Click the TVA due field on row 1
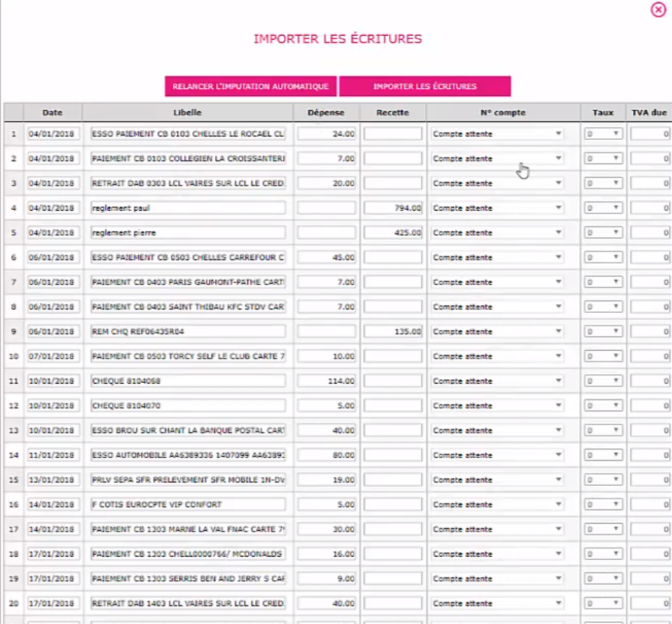 [x=650, y=133]
